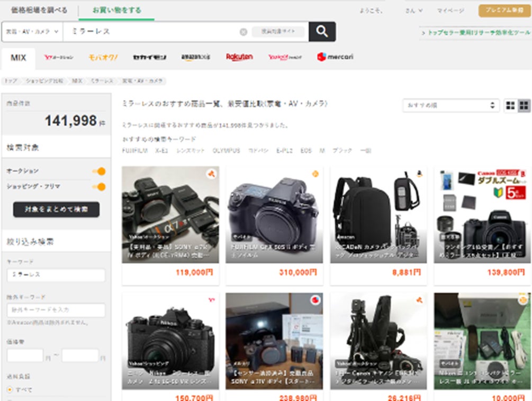Click the magnifier search button
The height and width of the screenshot is (401, 532).
(x=322, y=32)
